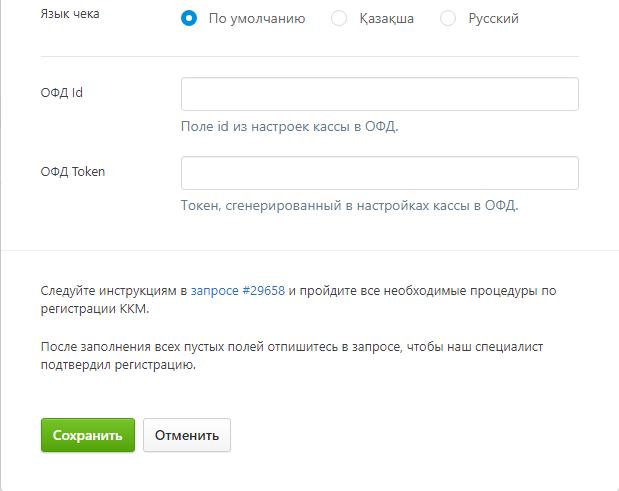Select the Русский radio button
Viewport: 619px width, 491px height.
448,18
